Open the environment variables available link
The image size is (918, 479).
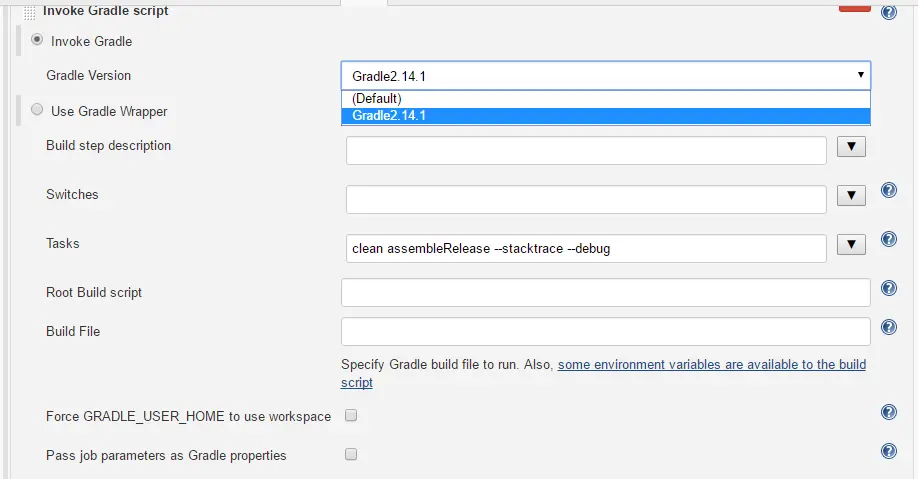(711, 365)
